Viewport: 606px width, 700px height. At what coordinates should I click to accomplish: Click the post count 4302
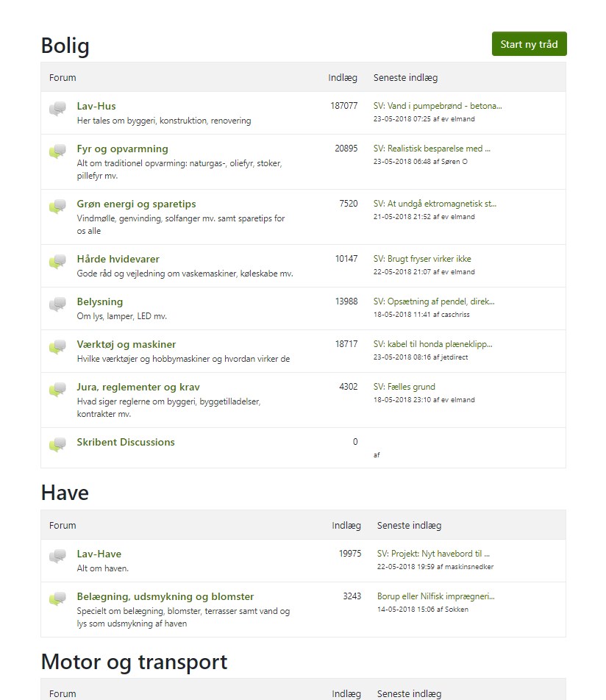tap(349, 387)
